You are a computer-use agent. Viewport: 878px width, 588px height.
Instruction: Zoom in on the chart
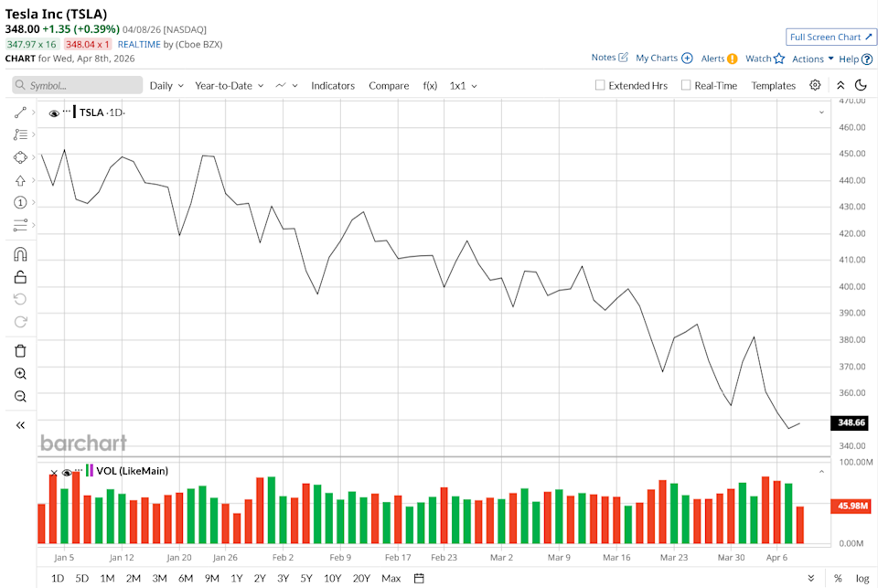coord(20,373)
